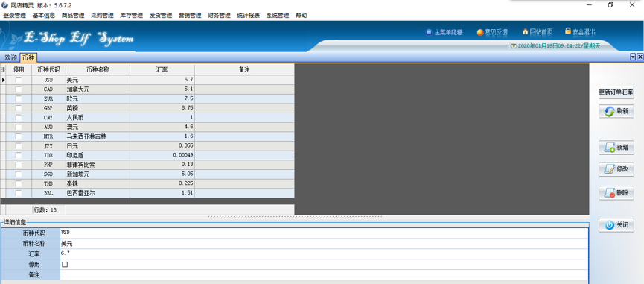Toggle 停用 checkbox for EUR row

pos(19,98)
